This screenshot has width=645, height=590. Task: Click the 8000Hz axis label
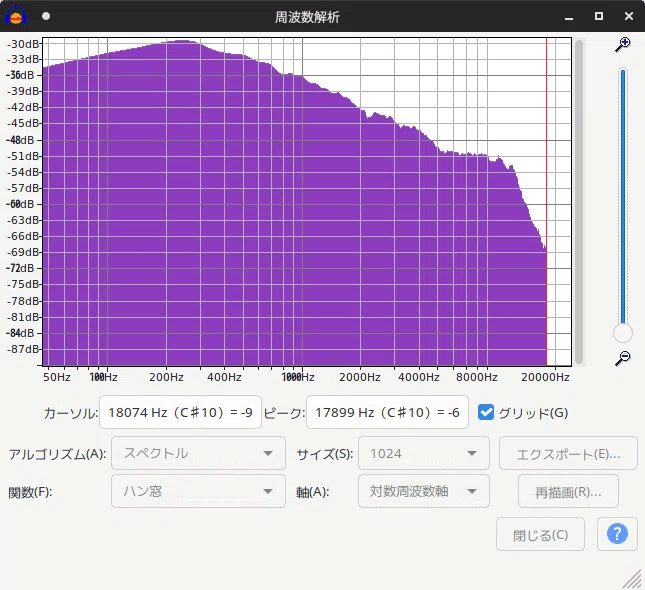click(x=477, y=377)
